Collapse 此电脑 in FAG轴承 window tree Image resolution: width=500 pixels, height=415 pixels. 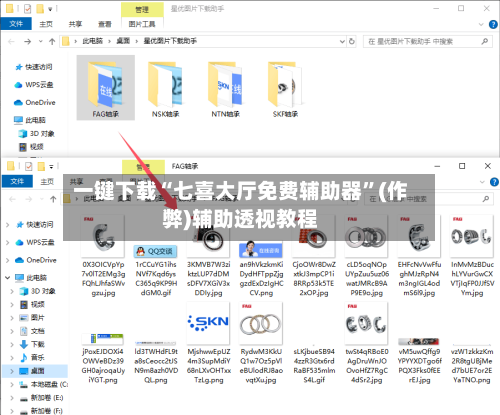[x=7, y=278]
